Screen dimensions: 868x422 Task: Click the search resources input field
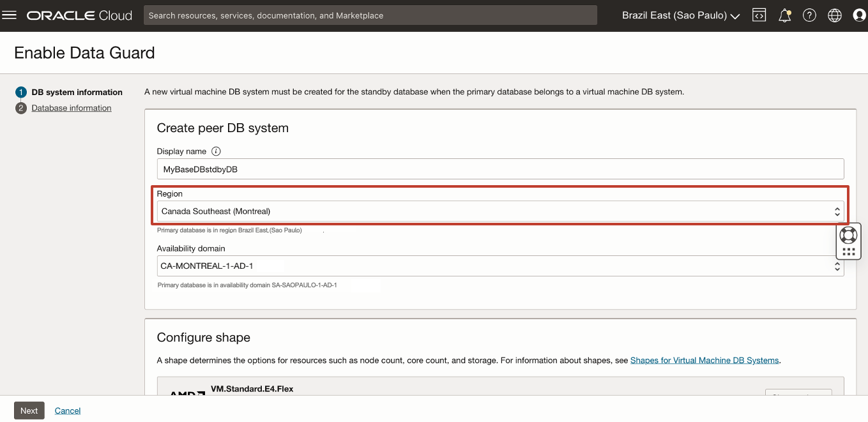click(x=370, y=15)
